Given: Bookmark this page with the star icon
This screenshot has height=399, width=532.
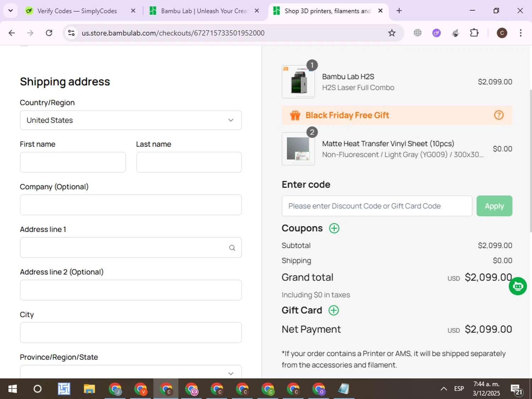Looking at the screenshot, I should pyautogui.click(x=392, y=33).
